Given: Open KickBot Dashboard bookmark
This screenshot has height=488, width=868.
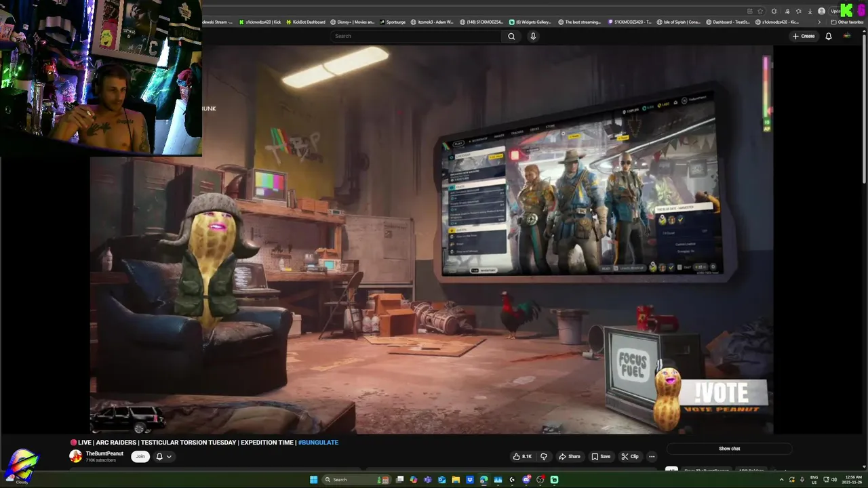Looking at the screenshot, I should (305, 22).
